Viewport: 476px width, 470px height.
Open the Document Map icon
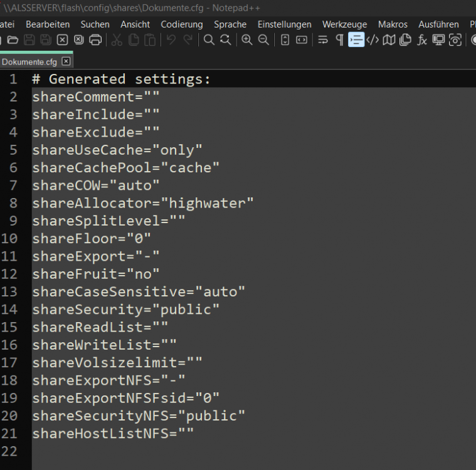tap(389, 39)
